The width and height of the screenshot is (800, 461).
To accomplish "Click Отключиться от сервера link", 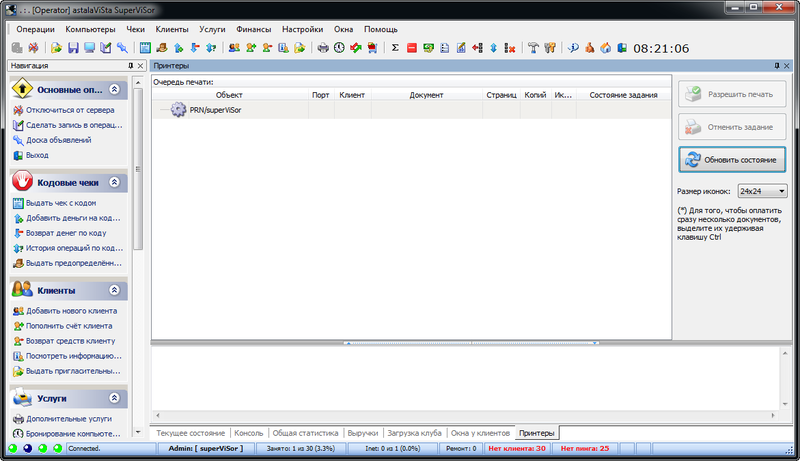I will pyautogui.click(x=70, y=110).
